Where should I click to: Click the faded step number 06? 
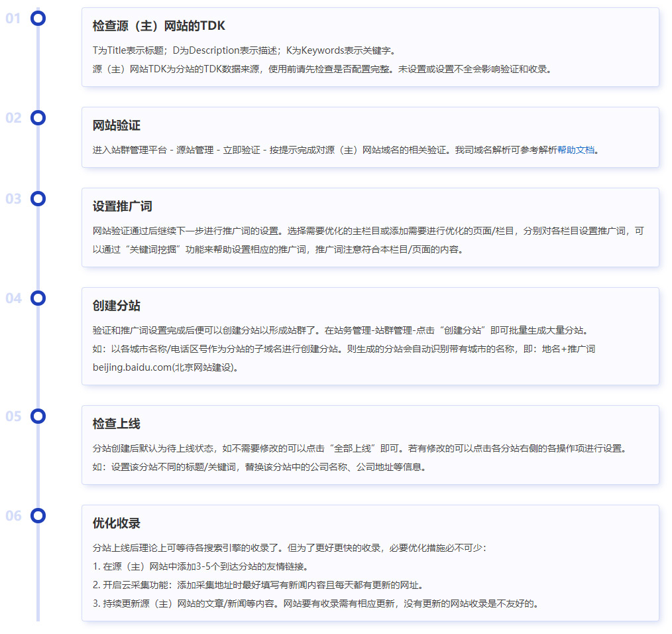(x=14, y=516)
